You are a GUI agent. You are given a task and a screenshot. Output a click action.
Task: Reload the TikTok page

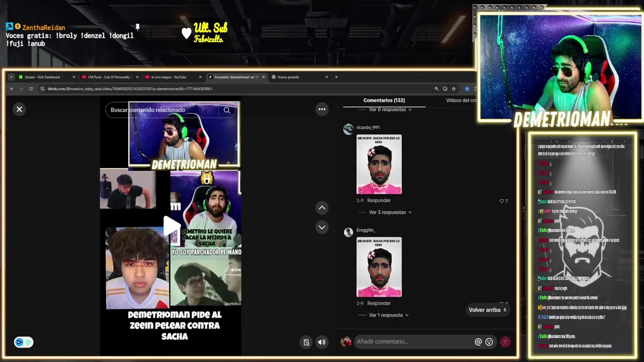[31, 89]
